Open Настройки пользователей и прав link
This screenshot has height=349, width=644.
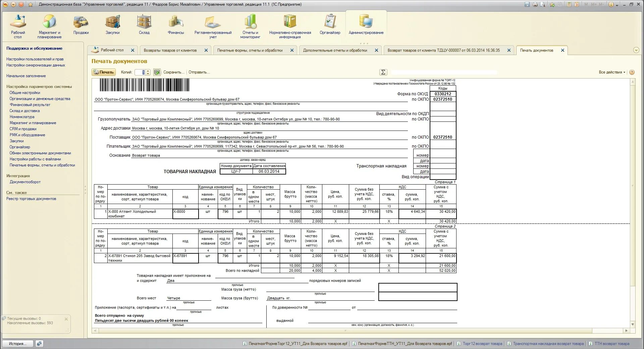click(x=35, y=59)
